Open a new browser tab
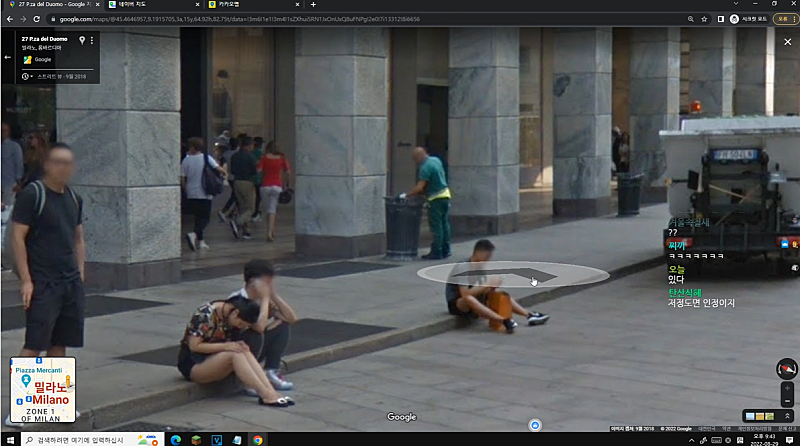This screenshot has height=446, width=800. 313,5
